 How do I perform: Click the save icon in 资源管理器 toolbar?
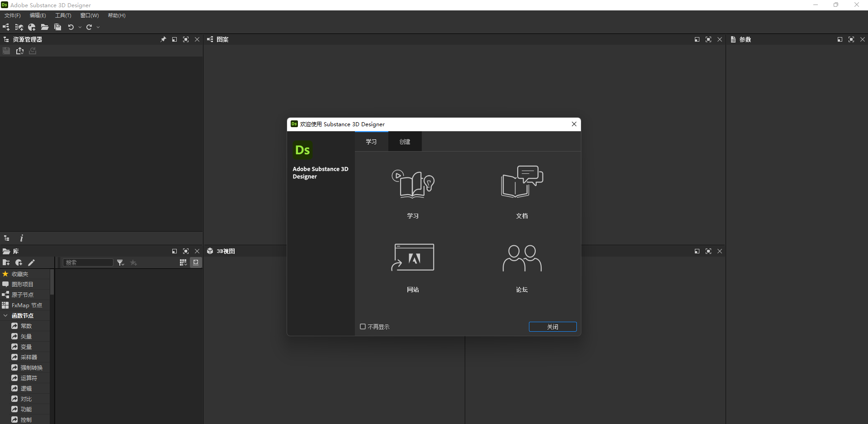6,51
